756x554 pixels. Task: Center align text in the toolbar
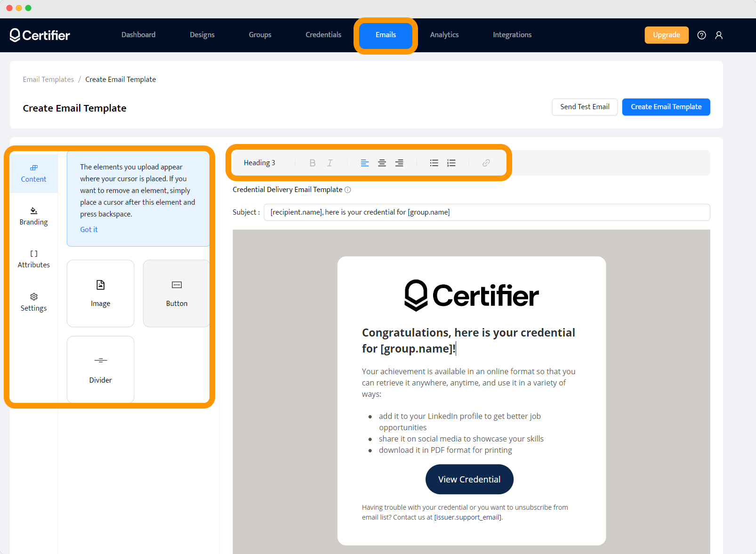coord(382,163)
